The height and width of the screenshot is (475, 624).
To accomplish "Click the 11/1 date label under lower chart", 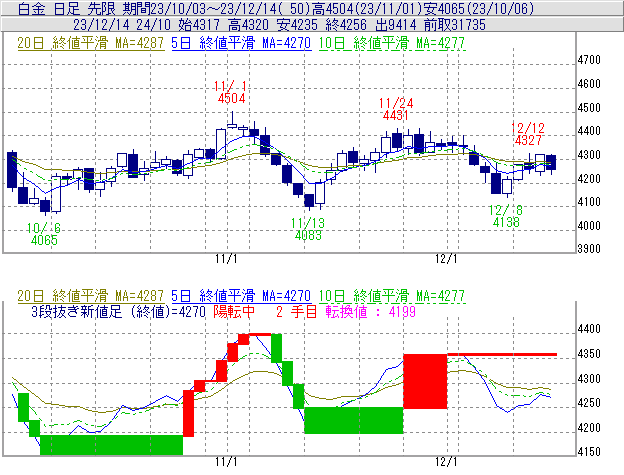I will [226, 462].
